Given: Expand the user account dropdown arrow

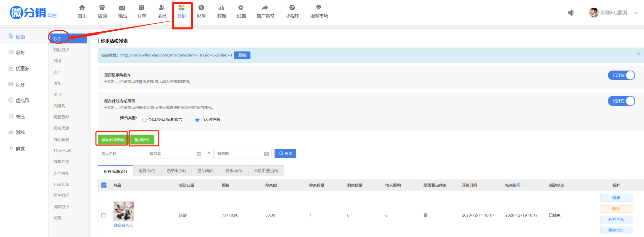Looking at the screenshot, I should pyautogui.click(x=636, y=13).
